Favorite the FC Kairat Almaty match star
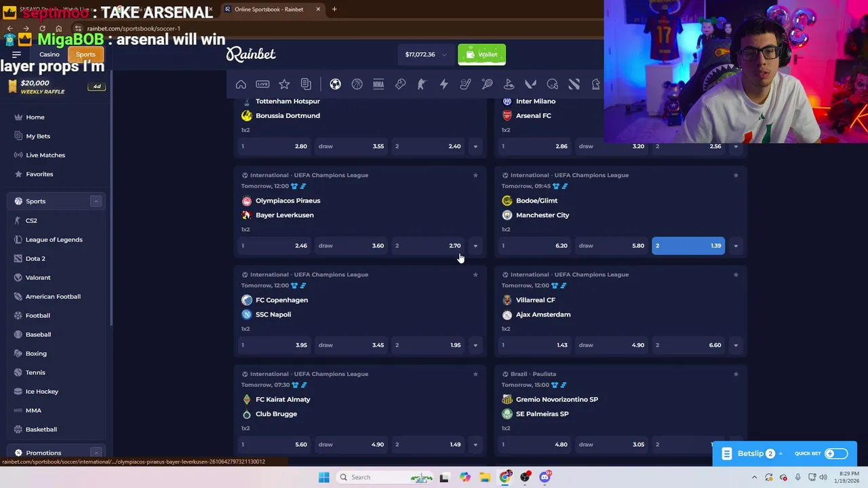 475,374
